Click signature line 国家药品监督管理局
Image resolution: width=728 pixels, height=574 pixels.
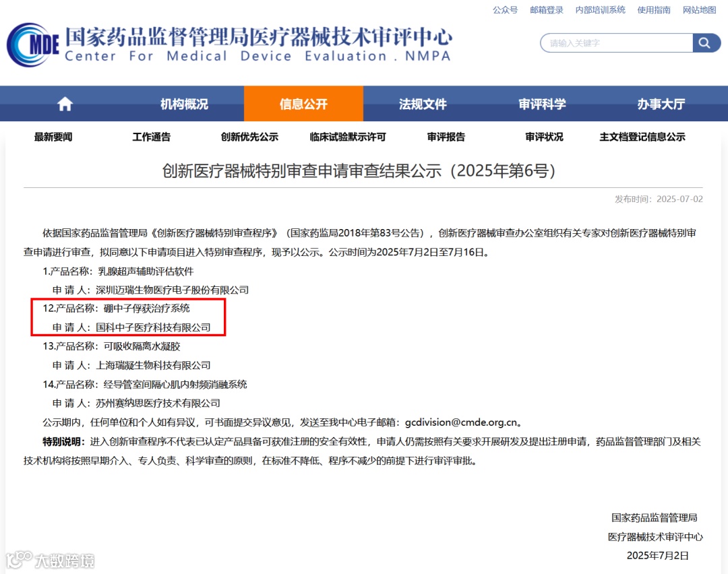654,517
